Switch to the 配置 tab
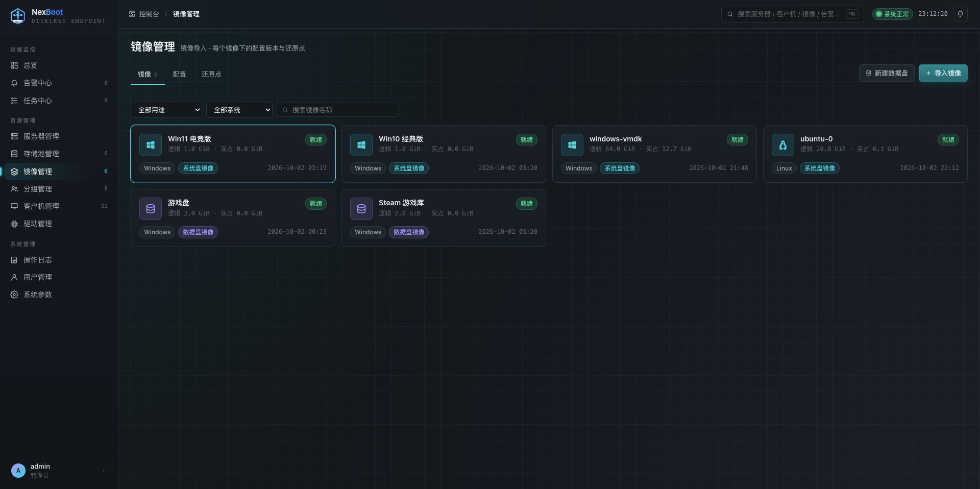 (x=179, y=75)
